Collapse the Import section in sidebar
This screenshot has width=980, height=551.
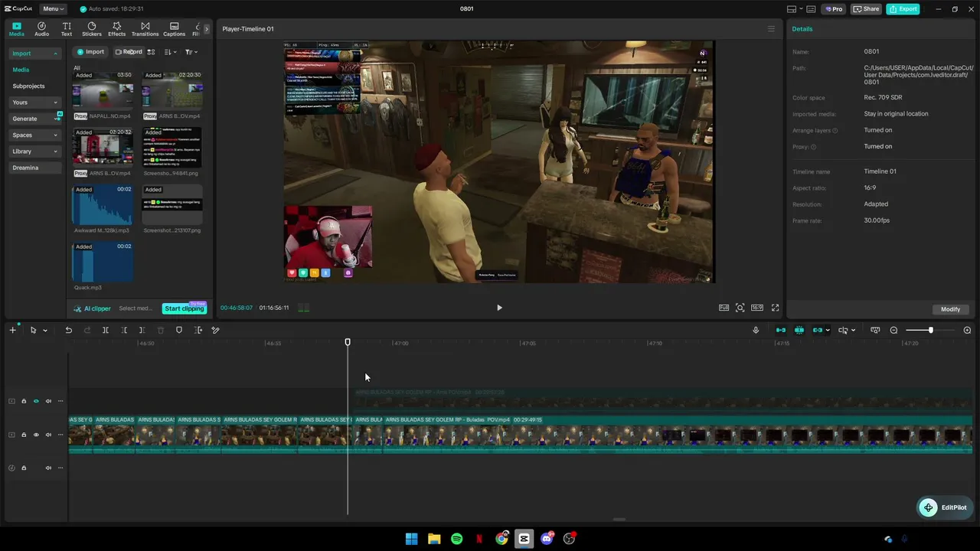point(34,54)
